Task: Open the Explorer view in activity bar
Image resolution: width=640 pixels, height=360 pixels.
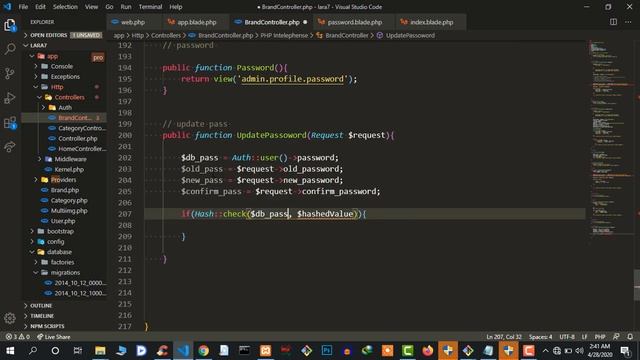Action: point(10,25)
